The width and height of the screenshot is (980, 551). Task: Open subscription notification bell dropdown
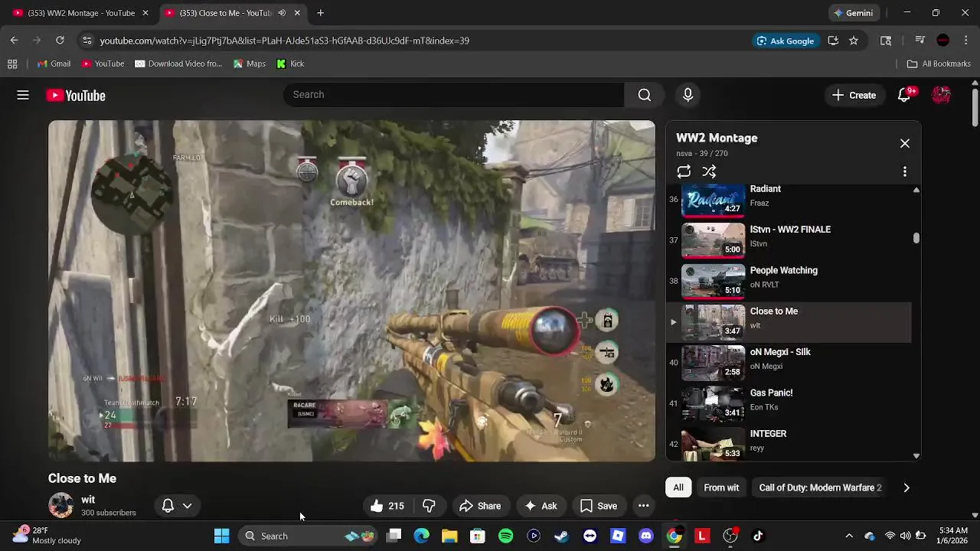coord(177,506)
